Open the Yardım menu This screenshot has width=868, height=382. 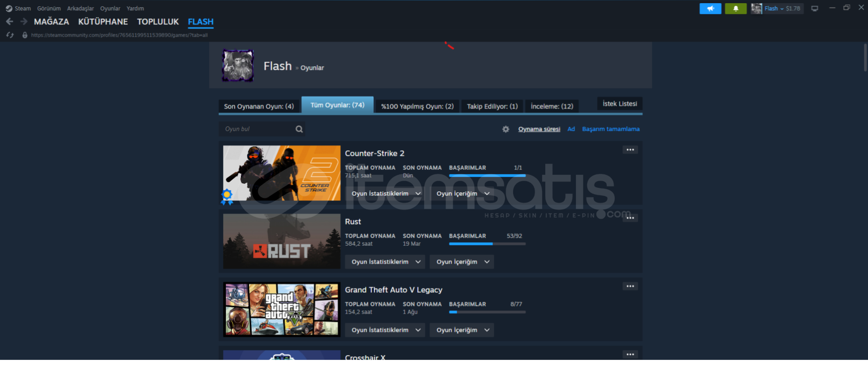135,9
